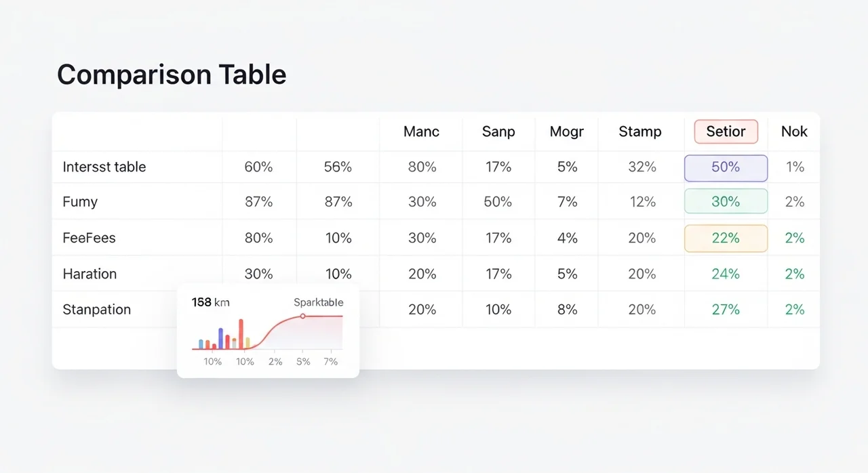Click the 4% Mogr cell
Screen dimensions: 868x473
(567, 238)
